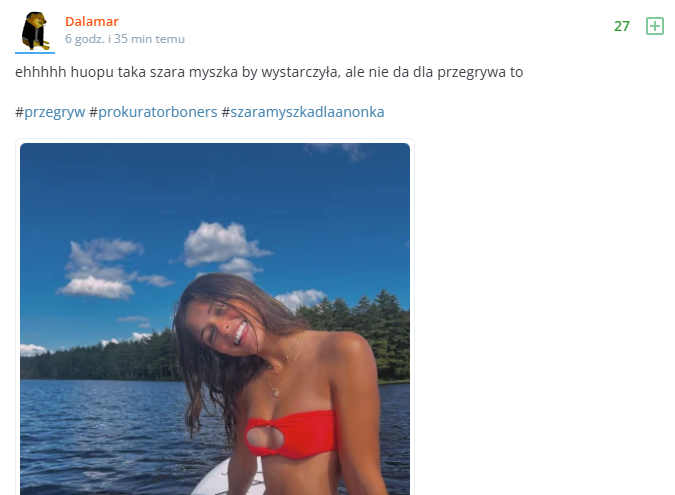This screenshot has height=495, width=675.
Task: Open the post permalink '6 godz. i 35 min temu'
Action: pos(125,39)
